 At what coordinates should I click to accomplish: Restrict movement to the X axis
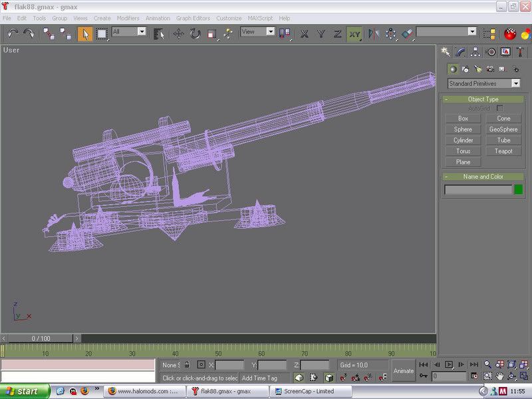pos(304,34)
